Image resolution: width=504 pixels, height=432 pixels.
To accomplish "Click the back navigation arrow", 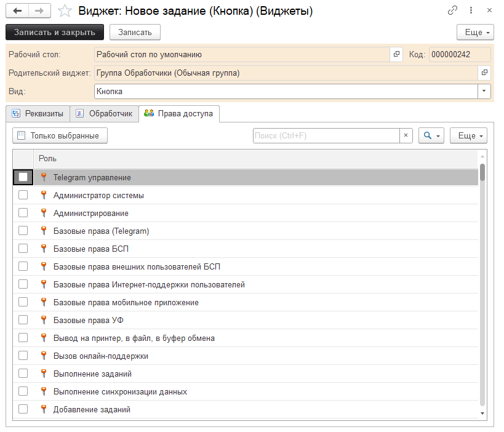I will (17, 10).
